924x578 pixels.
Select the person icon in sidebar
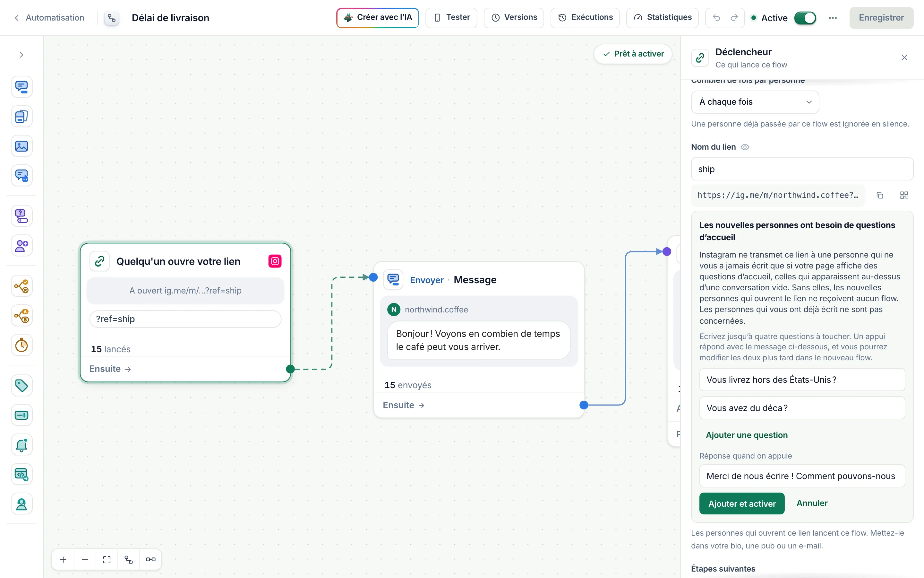21,504
